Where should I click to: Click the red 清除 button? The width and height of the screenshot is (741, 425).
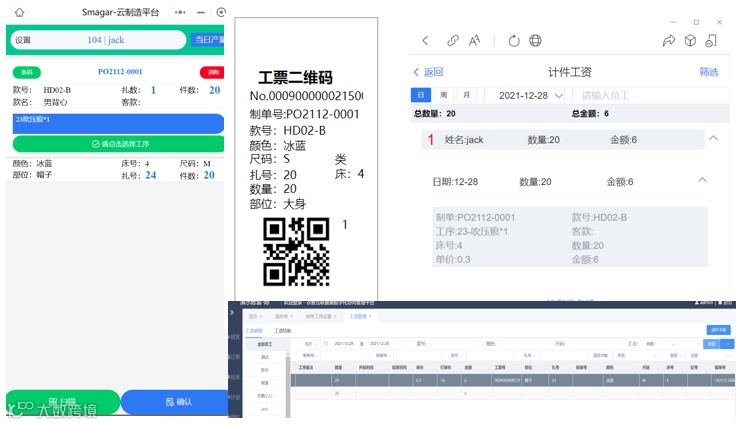(212, 72)
